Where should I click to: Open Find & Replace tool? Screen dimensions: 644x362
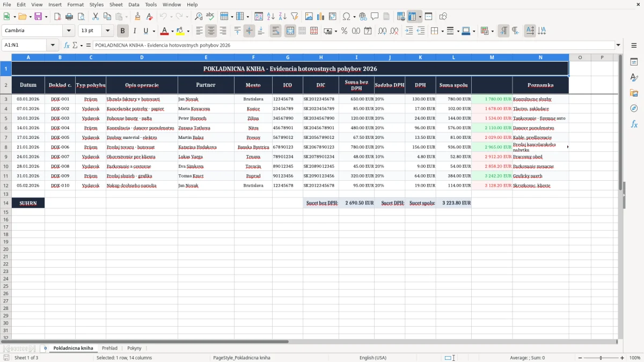(199, 17)
